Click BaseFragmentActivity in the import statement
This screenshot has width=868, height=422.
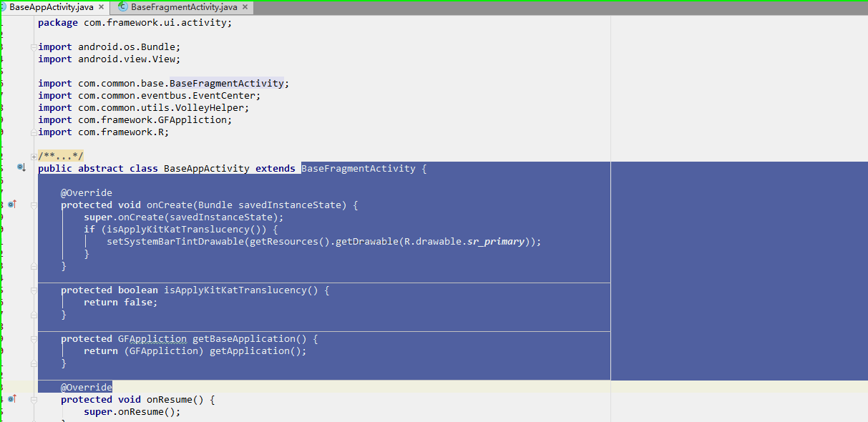point(226,83)
